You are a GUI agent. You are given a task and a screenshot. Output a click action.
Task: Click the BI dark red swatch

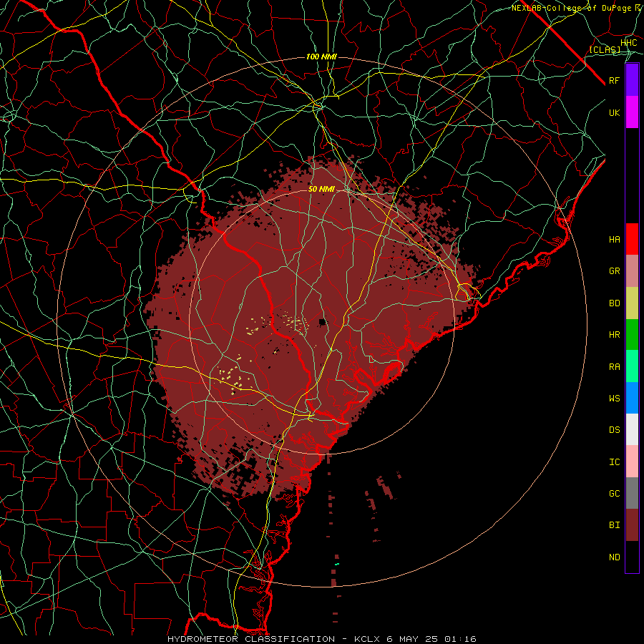click(x=632, y=525)
